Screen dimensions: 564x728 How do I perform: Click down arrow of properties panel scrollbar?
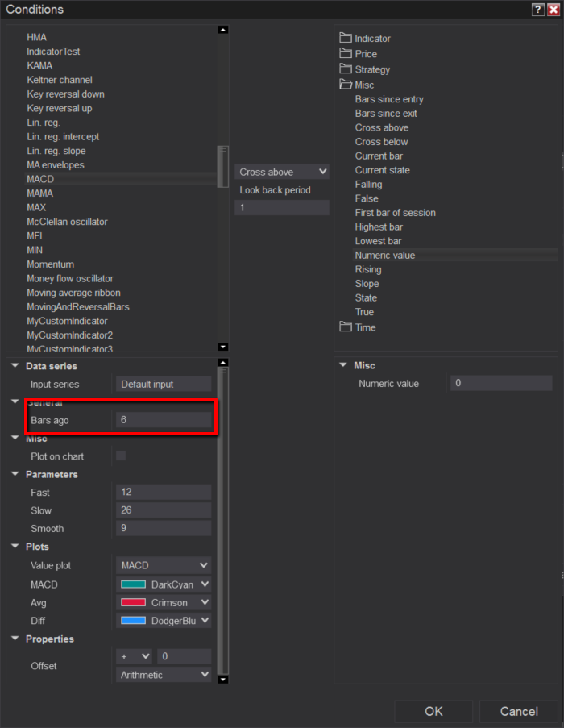[x=223, y=680]
